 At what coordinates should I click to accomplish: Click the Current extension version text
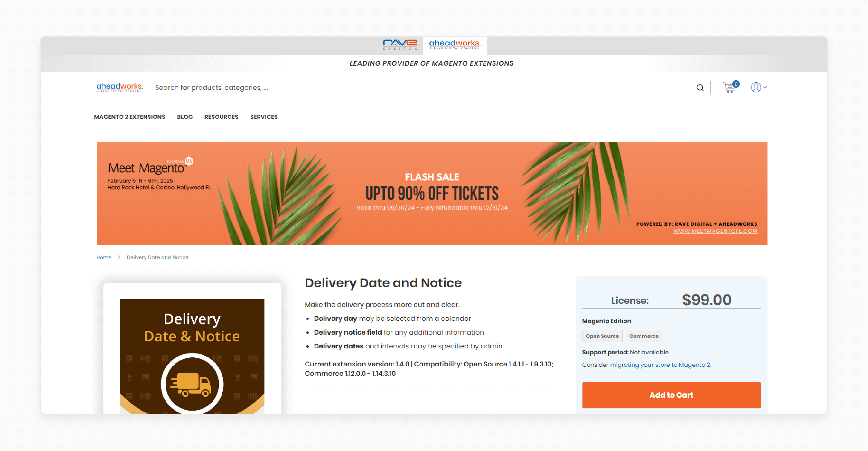coord(429,368)
